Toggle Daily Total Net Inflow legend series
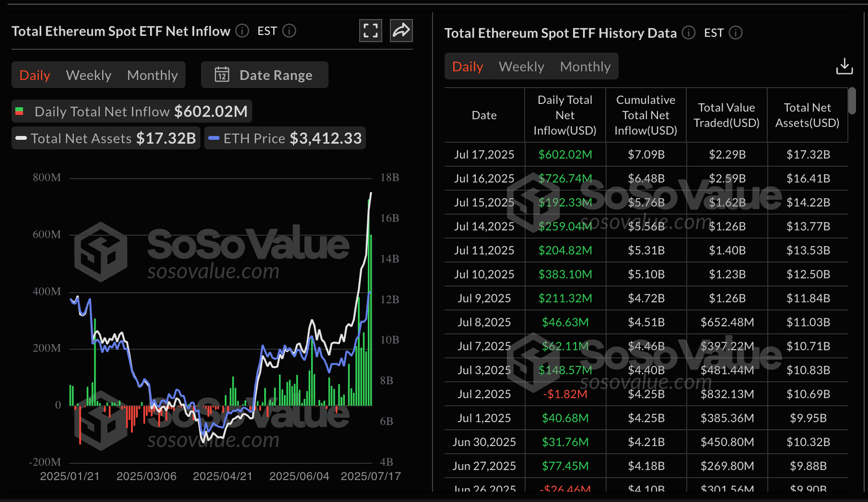868x502 pixels. [132, 111]
